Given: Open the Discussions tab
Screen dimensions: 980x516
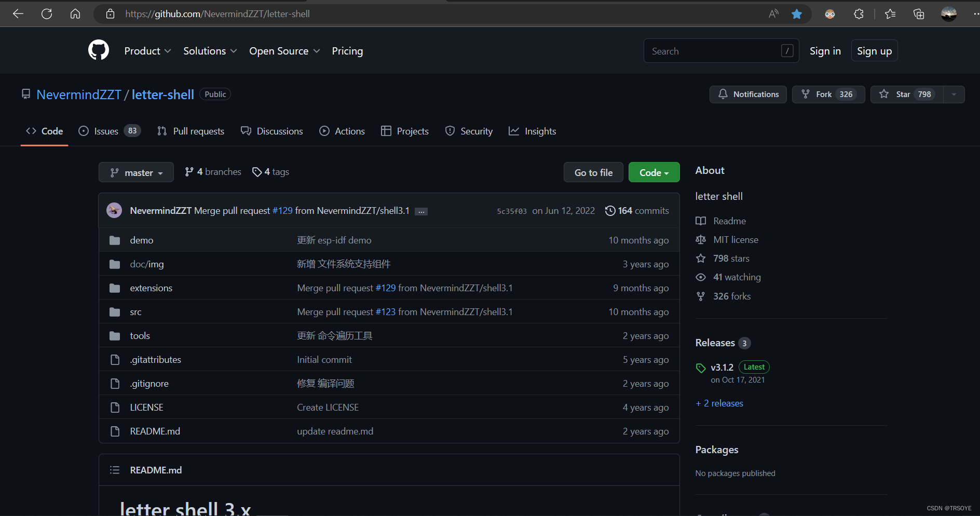Looking at the screenshot, I should [x=272, y=131].
